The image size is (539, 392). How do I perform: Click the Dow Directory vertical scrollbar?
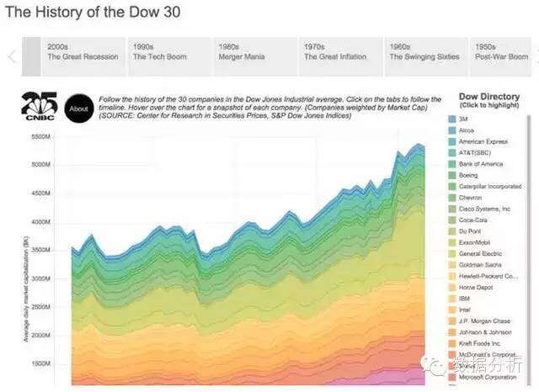coord(529,210)
